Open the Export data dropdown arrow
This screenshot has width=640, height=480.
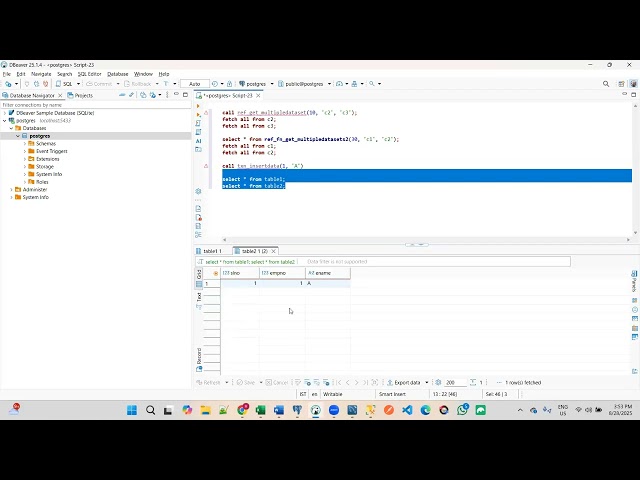pyautogui.click(x=427, y=382)
